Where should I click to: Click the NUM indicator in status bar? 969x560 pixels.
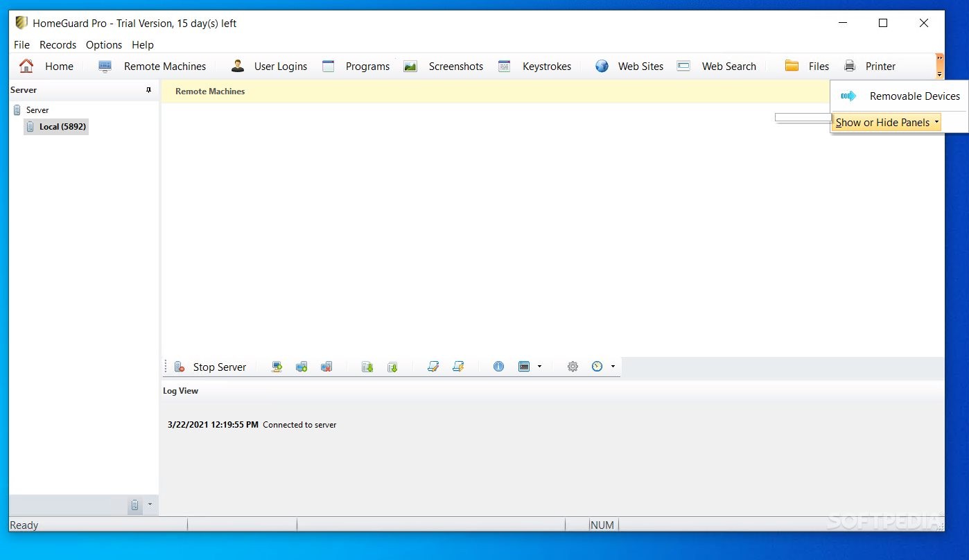coord(602,525)
